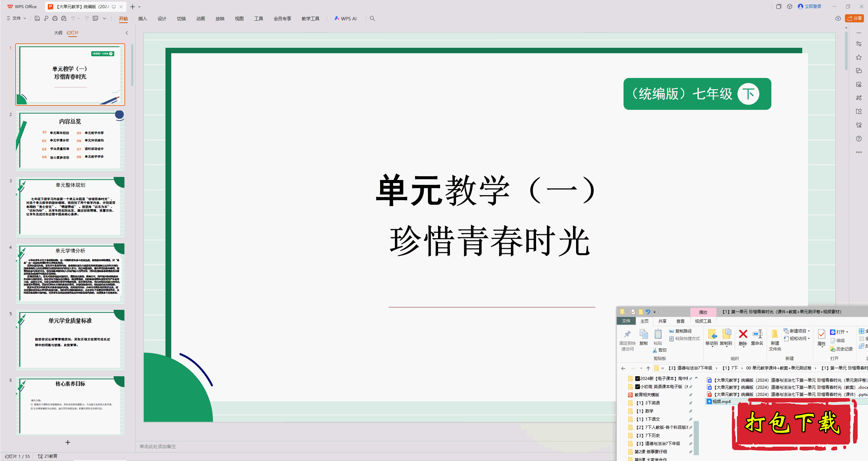868x461 pixels.
Task: Click the Print icon in quick toolbar
Action: tap(55, 18)
